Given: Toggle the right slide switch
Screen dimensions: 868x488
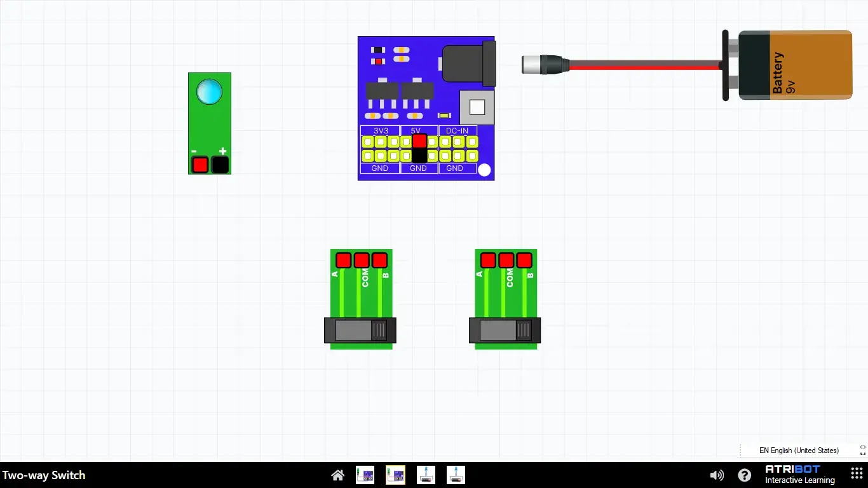Looking at the screenshot, I should [505, 330].
